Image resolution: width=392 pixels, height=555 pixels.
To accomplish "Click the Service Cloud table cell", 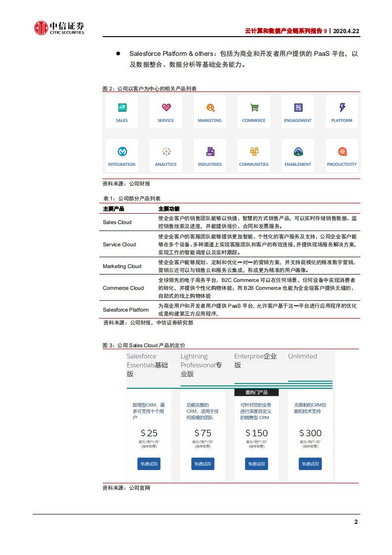I will (119, 244).
